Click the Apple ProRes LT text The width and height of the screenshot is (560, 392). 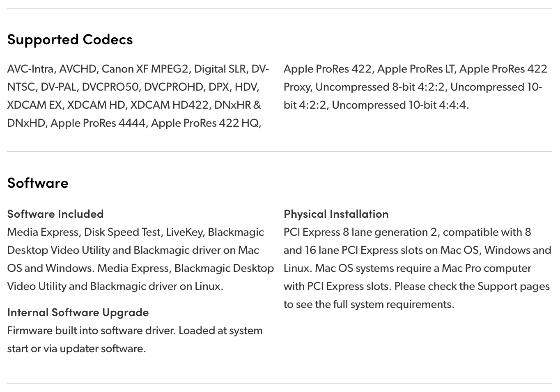click(416, 69)
